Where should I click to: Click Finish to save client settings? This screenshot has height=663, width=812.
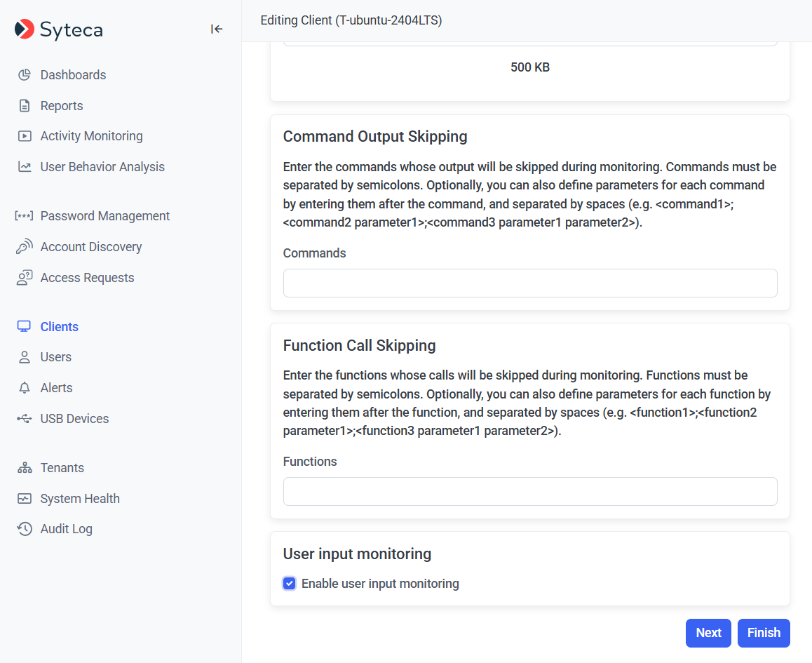pyautogui.click(x=763, y=633)
